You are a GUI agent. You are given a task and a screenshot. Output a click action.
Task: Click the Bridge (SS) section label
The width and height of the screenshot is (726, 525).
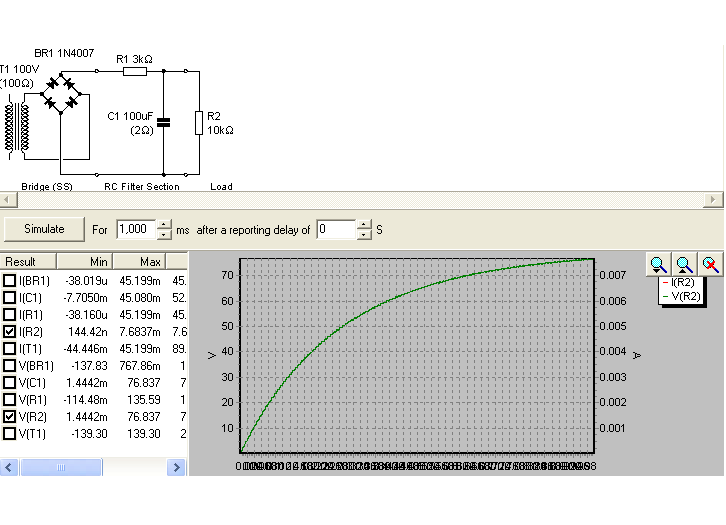47,187
